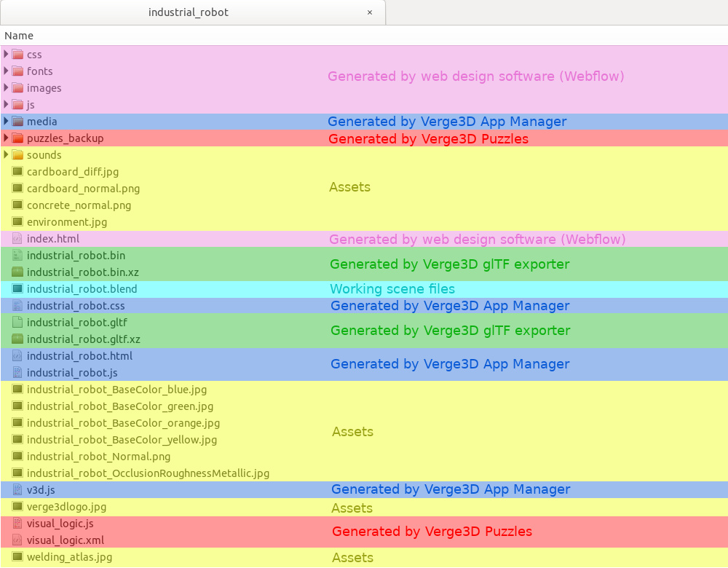Sort files by Name column header
The height and width of the screenshot is (568, 728).
click(x=19, y=36)
